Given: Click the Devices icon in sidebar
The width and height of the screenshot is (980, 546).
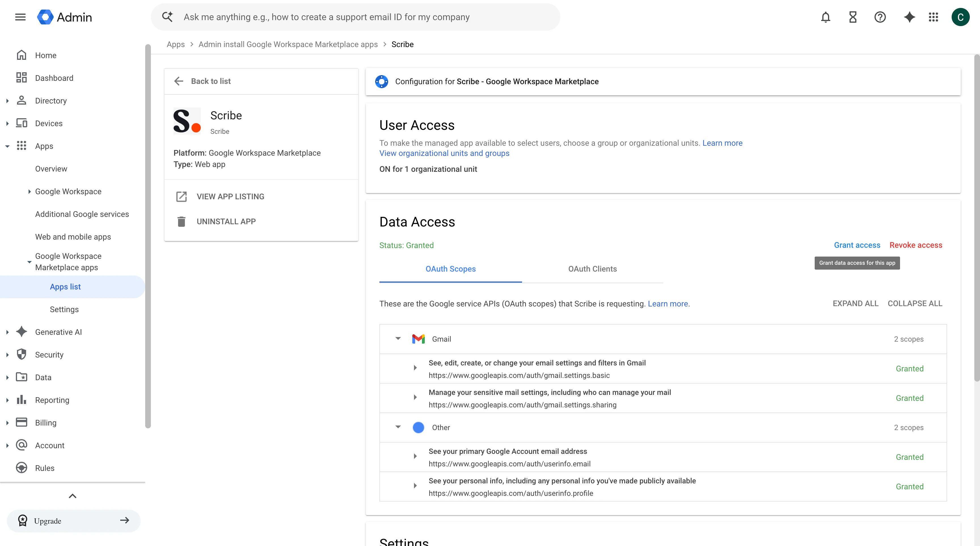Looking at the screenshot, I should 21,123.
